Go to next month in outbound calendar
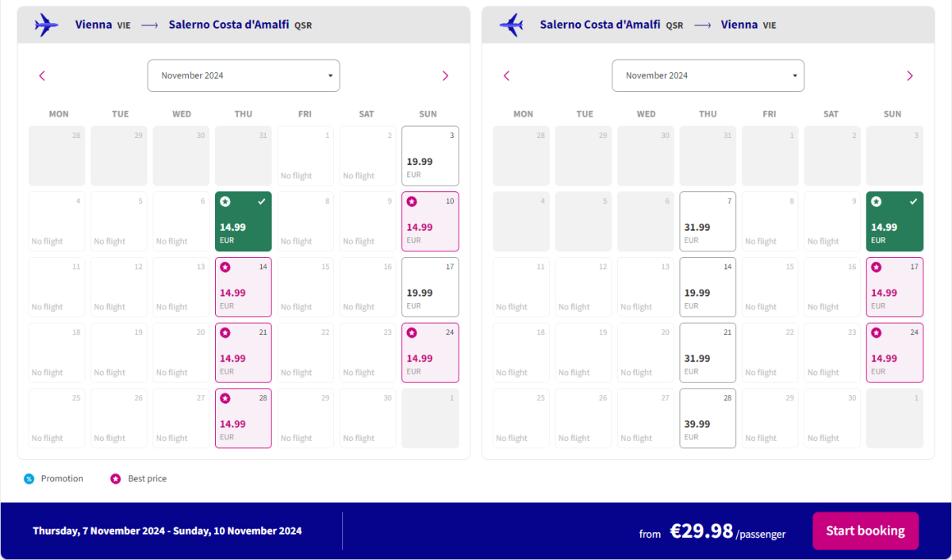 445,76
